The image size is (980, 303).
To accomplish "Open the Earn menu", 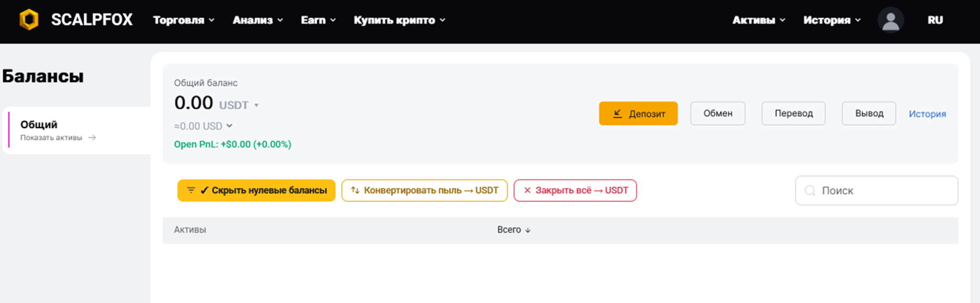I will click(318, 20).
